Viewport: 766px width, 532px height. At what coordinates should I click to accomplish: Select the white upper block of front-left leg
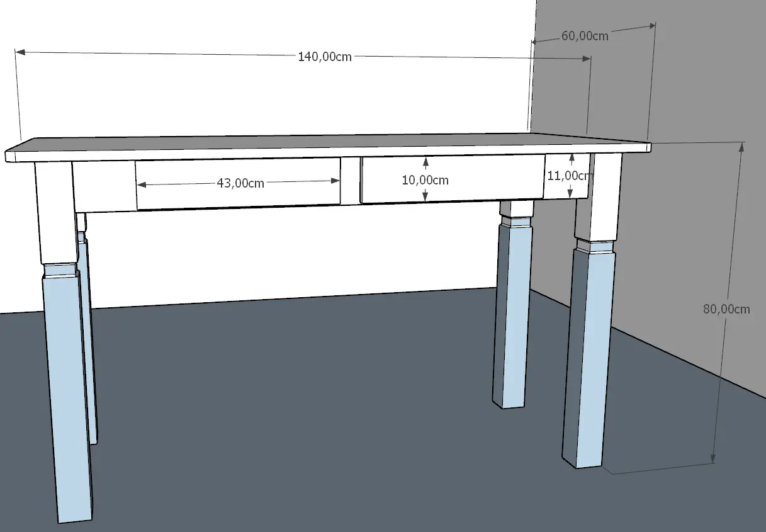point(55,214)
